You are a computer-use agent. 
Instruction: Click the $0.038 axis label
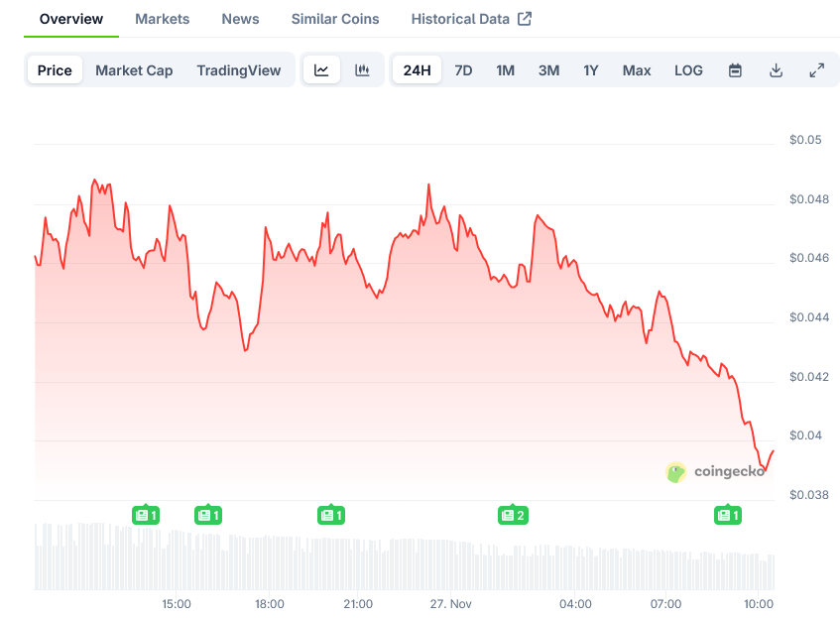[x=809, y=495]
